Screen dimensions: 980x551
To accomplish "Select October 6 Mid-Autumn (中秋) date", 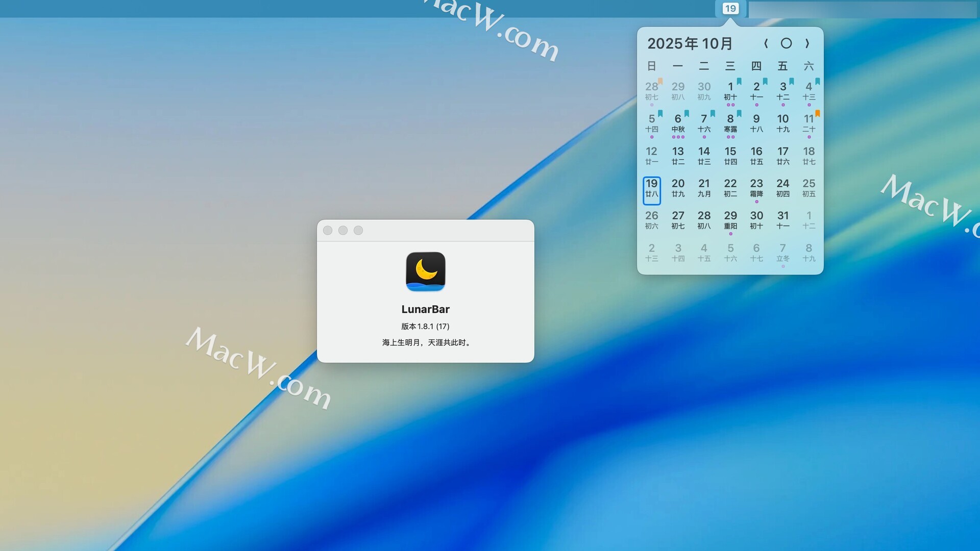I will [x=678, y=123].
